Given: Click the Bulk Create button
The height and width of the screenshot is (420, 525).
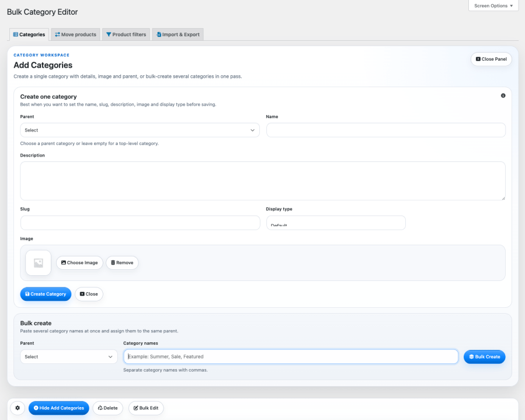Looking at the screenshot, I should (485, 357).
